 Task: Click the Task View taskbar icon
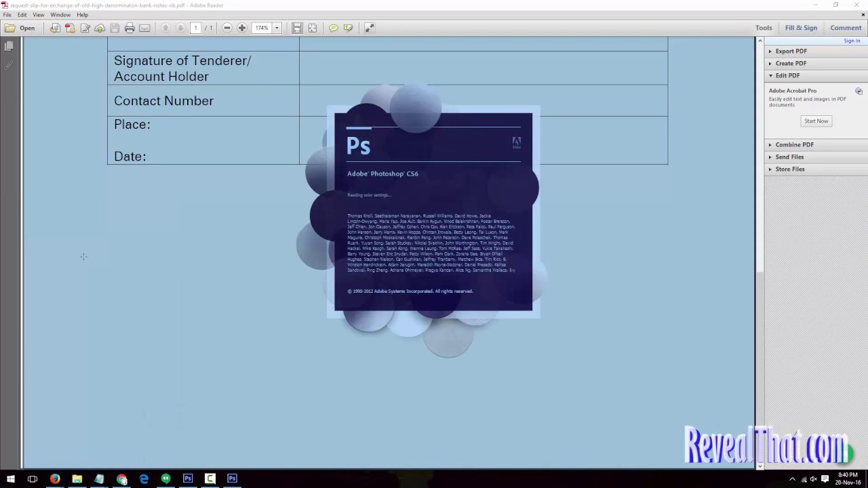33,479
